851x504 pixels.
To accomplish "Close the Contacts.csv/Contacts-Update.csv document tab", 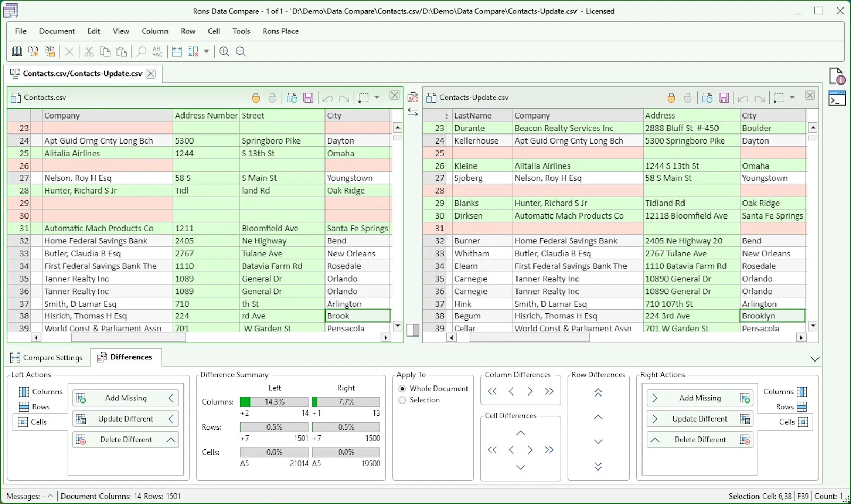I will pyautogui.click(x=151, y=73).
